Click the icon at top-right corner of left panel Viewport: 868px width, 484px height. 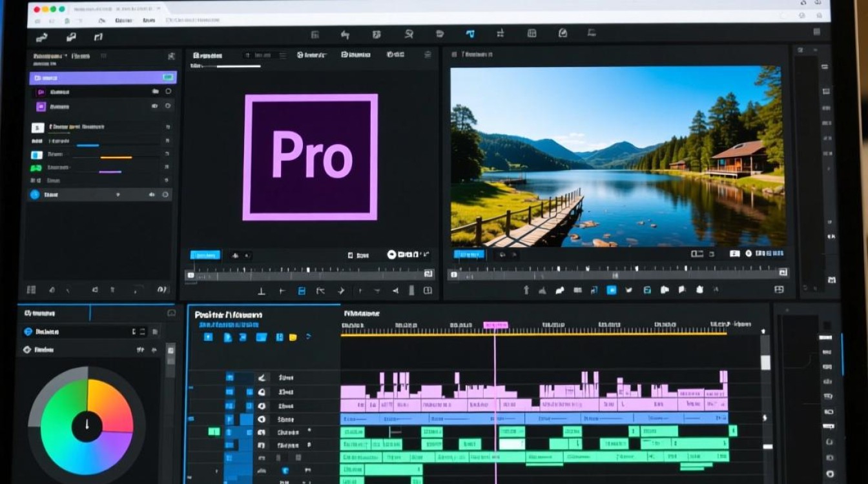point(170,57)
